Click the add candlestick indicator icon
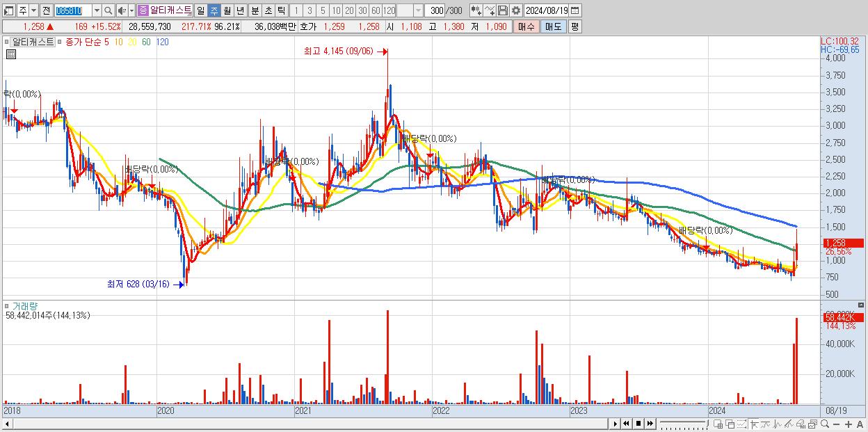Viewport: 868px width, 432px height. pyautogui.click(x=476, y=10)
